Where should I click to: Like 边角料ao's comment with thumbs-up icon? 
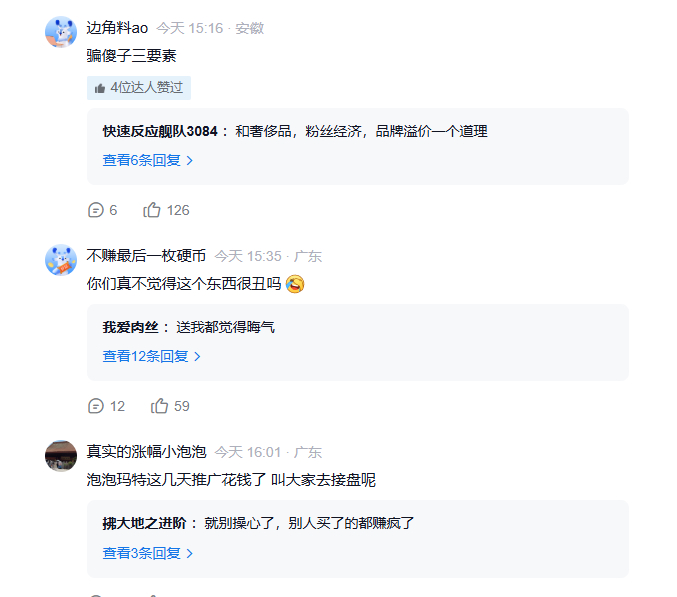coord(152,210)
